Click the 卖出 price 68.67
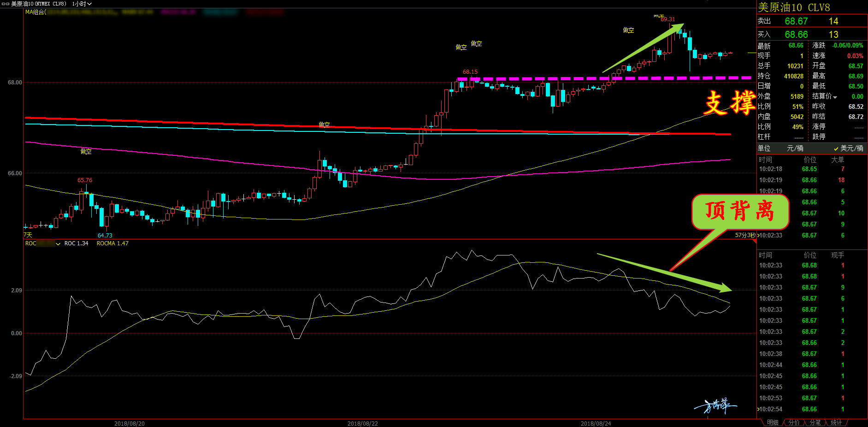 tap(796, 21)
